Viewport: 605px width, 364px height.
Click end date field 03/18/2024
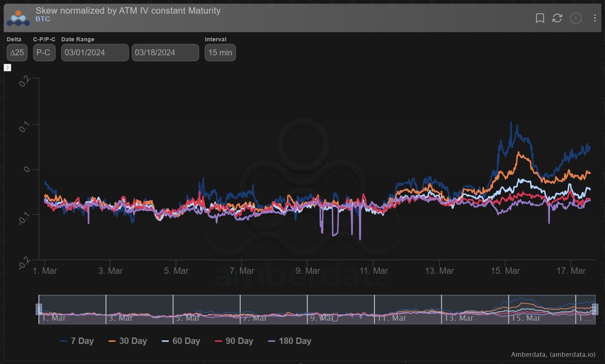pyautogui.click(x=165, y=53)
